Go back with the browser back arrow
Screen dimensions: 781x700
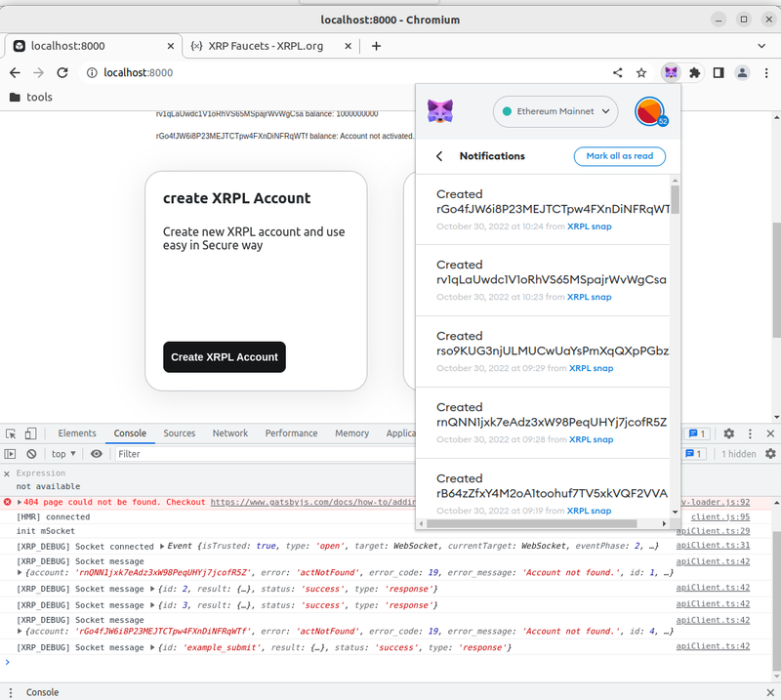(x=15, y=73)
